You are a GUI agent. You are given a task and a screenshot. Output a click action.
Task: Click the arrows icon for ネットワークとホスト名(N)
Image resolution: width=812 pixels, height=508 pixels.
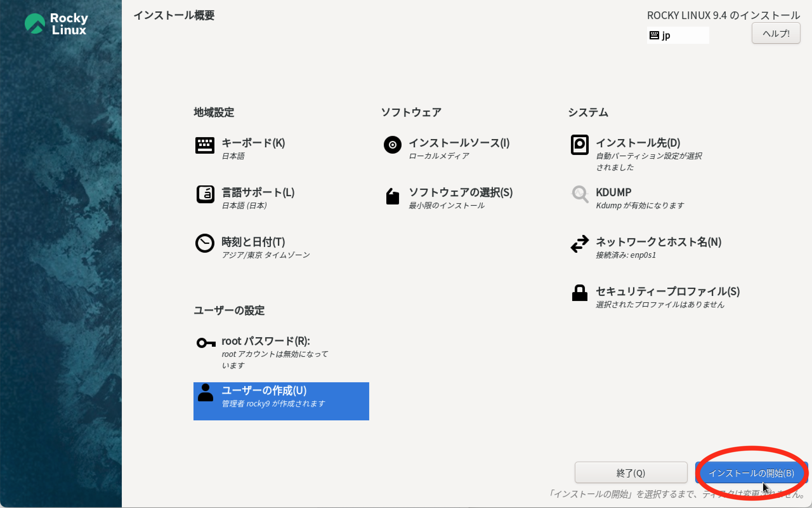pos(580,244)
